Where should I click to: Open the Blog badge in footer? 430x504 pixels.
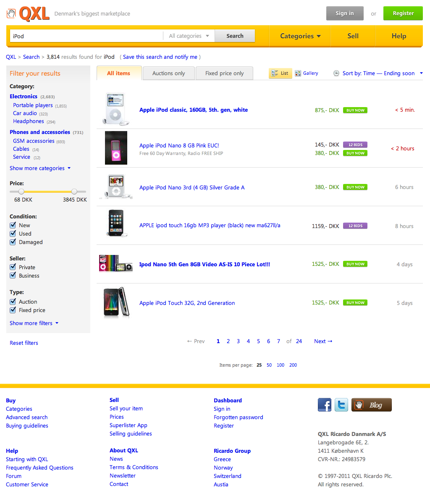[x=372, y=405]
